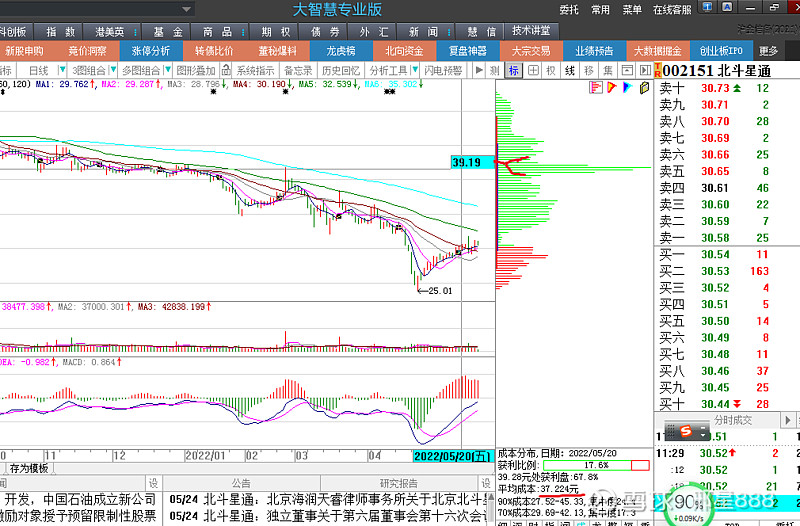Select the 线 line drawing tool
This screenshot has height=526, width=800.
coord(570,70)
